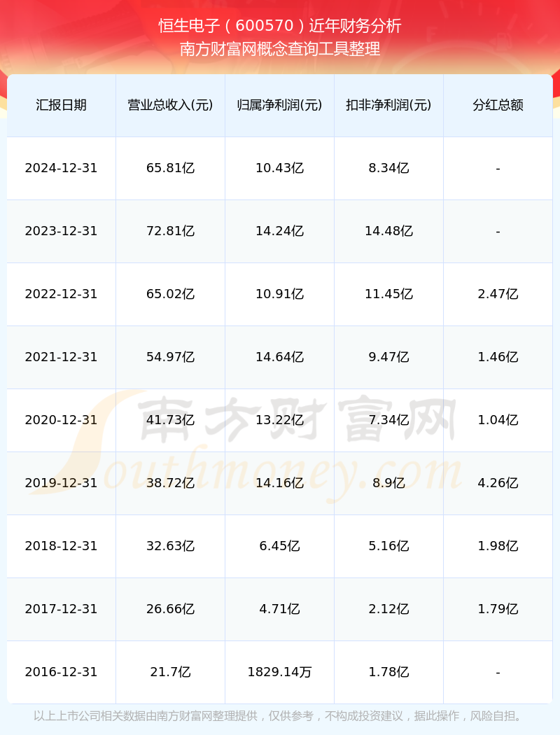The image size is (560, 735).
Task: Click the date cell 2017-12-31
Action: point(62,610)
